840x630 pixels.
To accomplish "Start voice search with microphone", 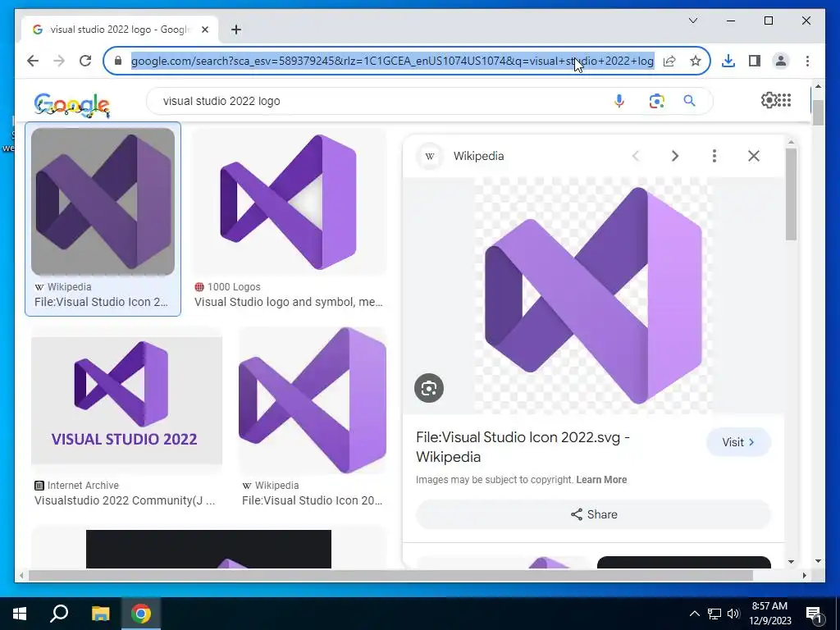I will pyautogui.click(x=619, y=101).
